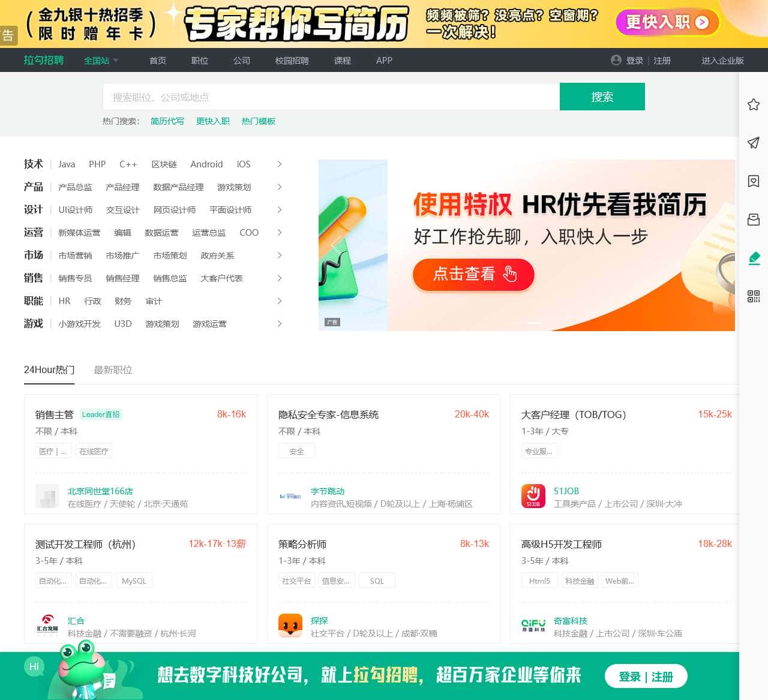Click the 51JOB company logo
This screenshot has height=700, width=768.
pos(533,496)
